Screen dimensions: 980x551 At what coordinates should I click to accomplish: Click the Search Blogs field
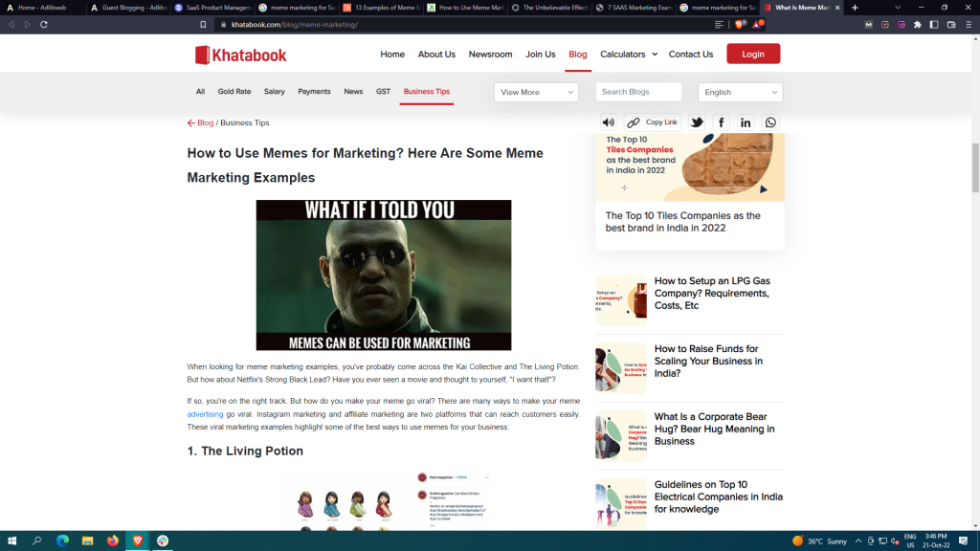point(638,92)
